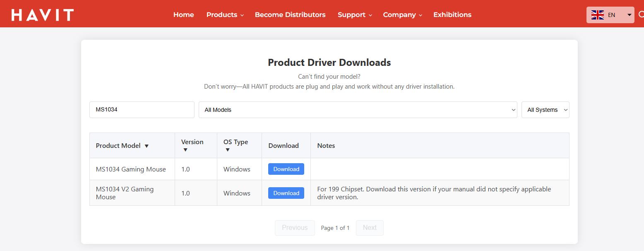Open the Exhibitions page
The width and height of the screenshot is (644, 251).
pyautogui.click(x=452, y=14)
